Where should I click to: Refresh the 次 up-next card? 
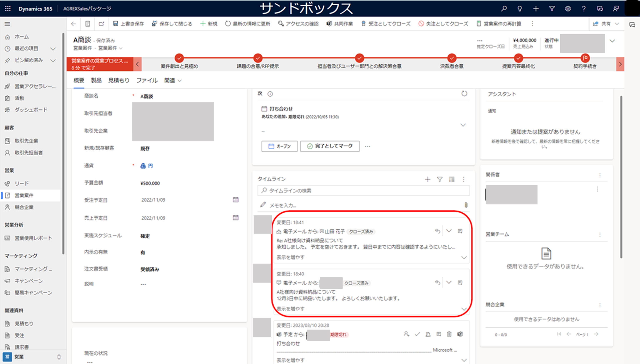pyautogui.click(x=464, y=94)
